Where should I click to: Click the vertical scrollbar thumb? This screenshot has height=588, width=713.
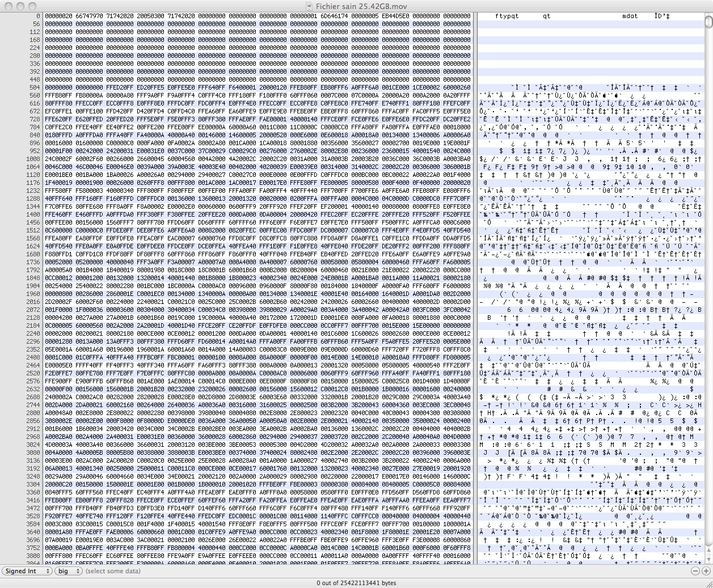pyautogui.click(x=708, y=22)
